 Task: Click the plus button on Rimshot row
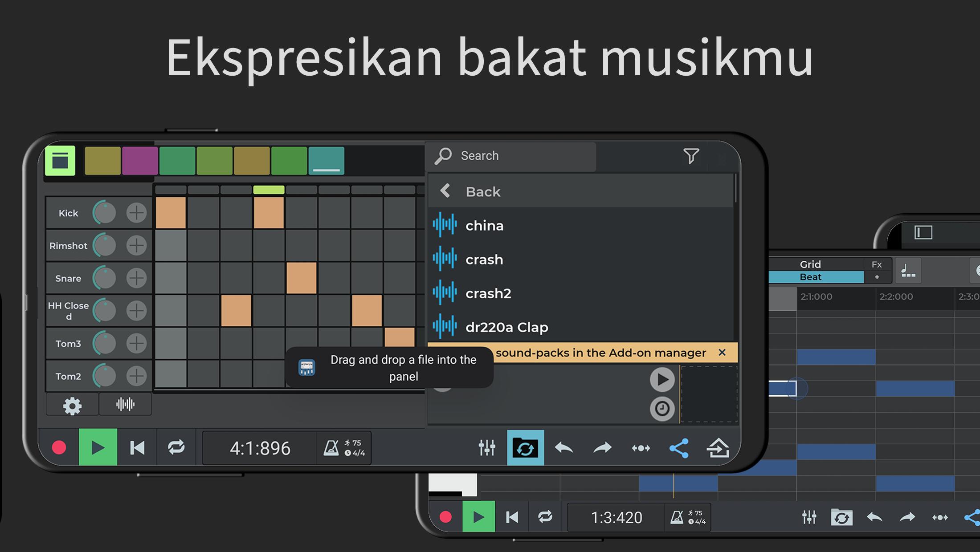(x=136, y=245)
